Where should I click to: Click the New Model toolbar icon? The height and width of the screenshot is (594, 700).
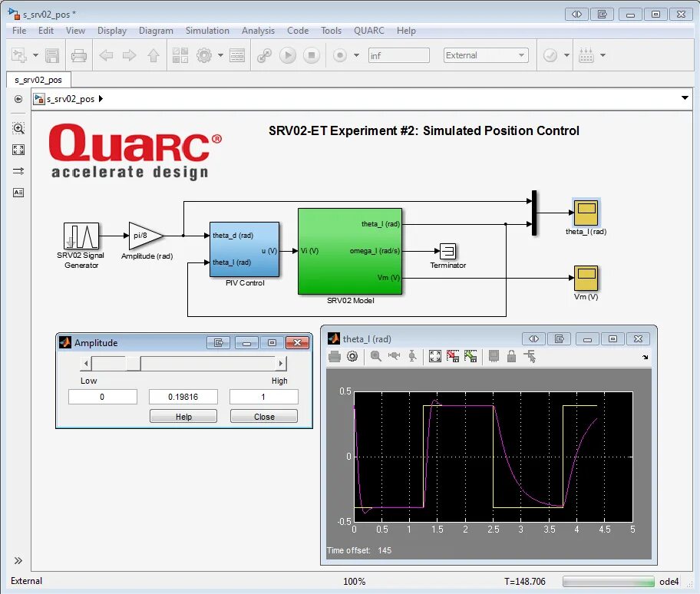pos(18,55)
